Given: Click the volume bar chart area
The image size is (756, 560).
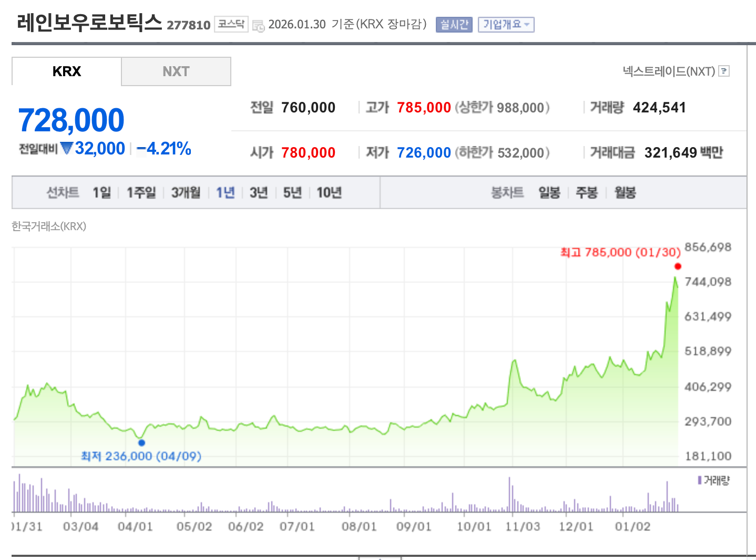Looking at the screenshot, I should coord(346,492).
